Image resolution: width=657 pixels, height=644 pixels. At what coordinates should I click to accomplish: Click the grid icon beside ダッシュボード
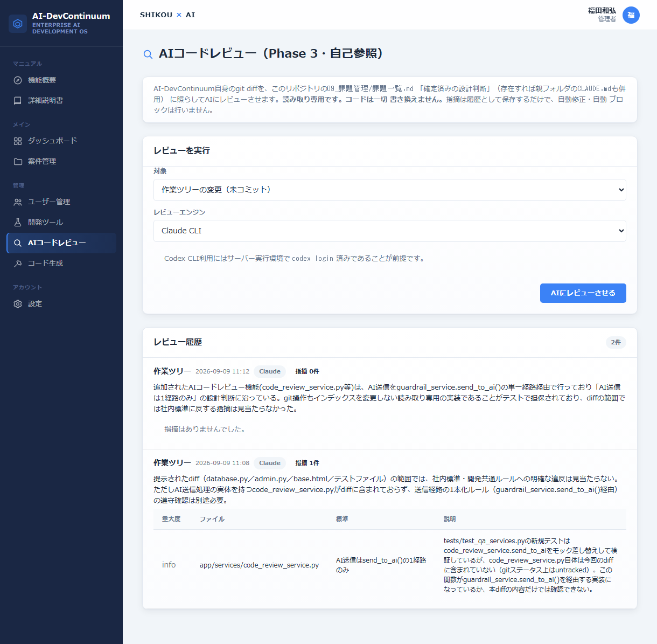tap(18, 141)
